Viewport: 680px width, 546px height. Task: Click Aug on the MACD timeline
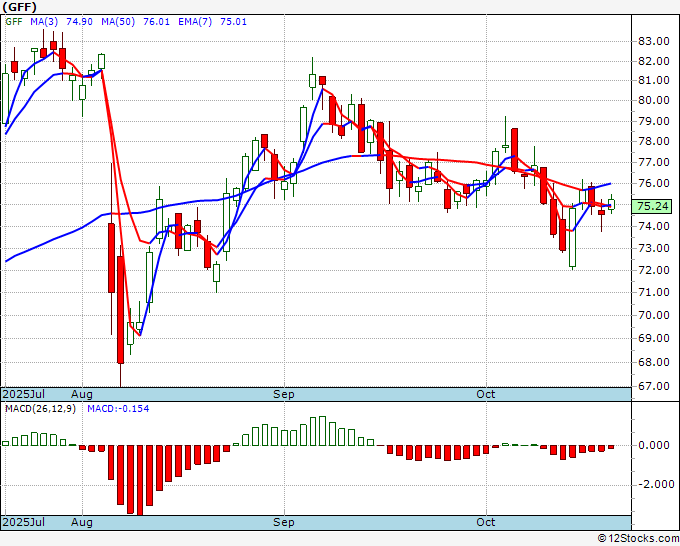(82, 522)
